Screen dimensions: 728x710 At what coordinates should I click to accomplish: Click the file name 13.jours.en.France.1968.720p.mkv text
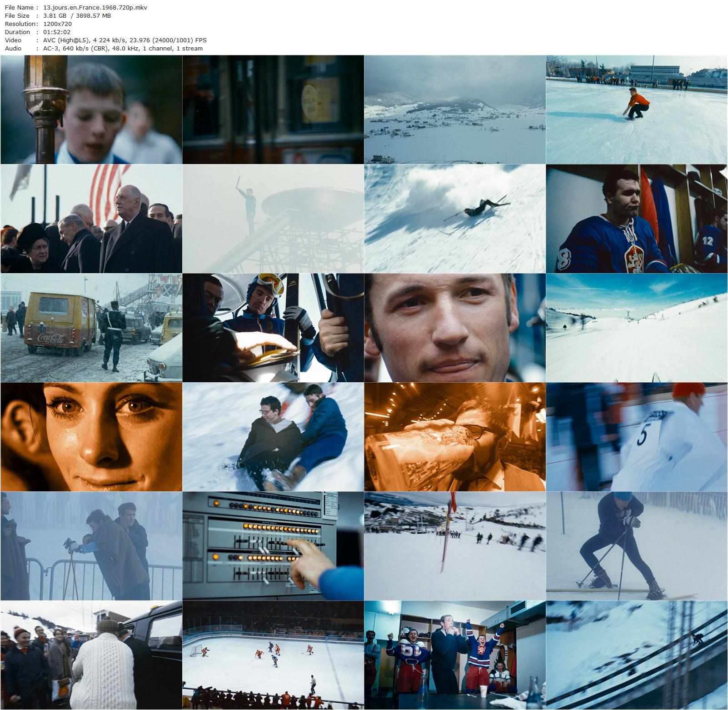coord(92,7)
